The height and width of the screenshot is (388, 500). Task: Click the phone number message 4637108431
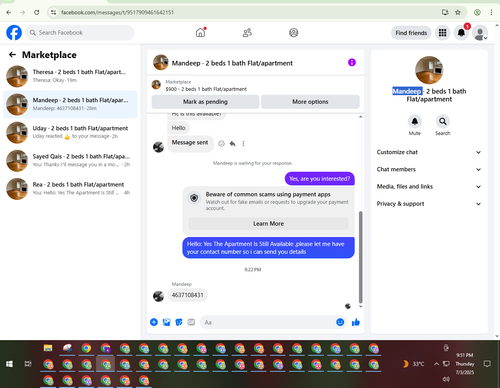point(187,295)
